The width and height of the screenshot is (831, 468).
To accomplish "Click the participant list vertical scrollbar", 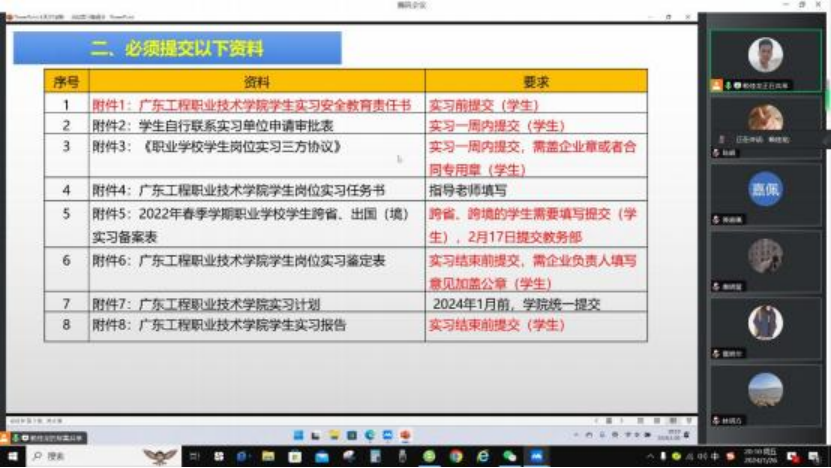I will (827, 120).
